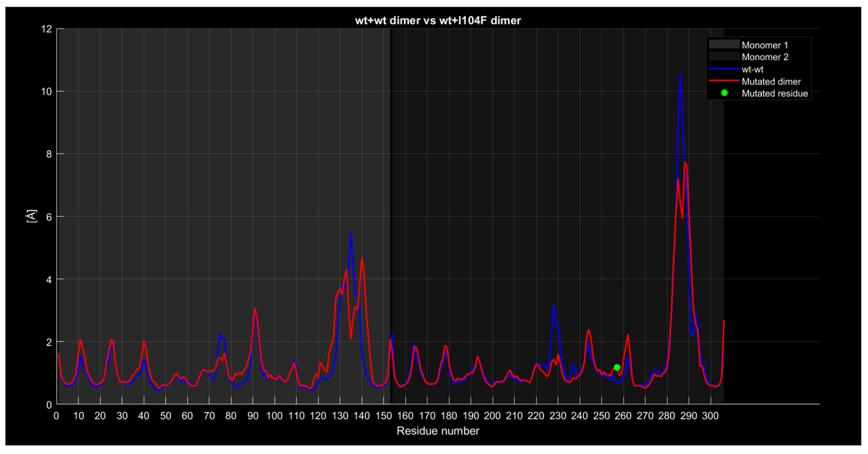Click the x-axis tick label 300
The image size is (868, 454).
[x=710, y=416]
